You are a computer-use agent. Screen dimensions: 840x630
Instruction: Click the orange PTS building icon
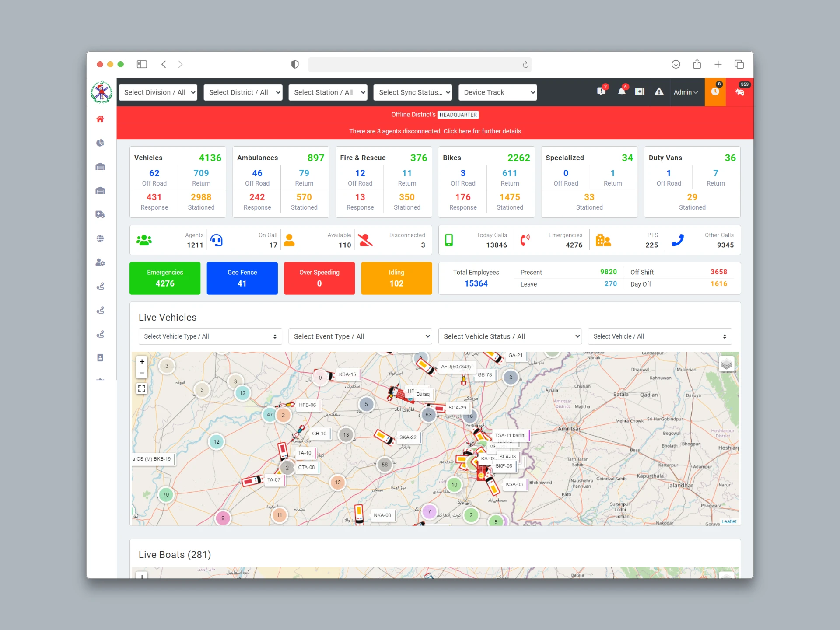click(603, 240)
